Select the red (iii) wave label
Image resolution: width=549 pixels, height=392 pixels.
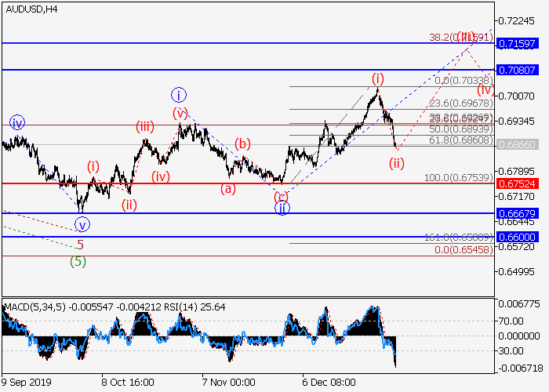pyautogui.click(x=144, y=126)
